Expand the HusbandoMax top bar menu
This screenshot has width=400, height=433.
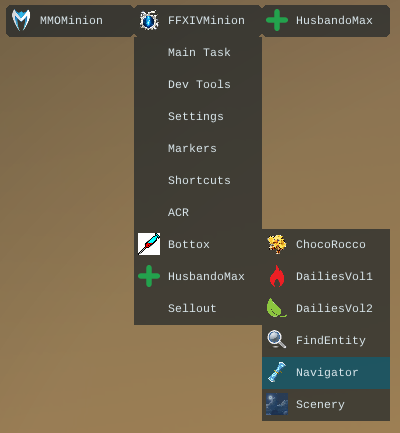(326, 21)
